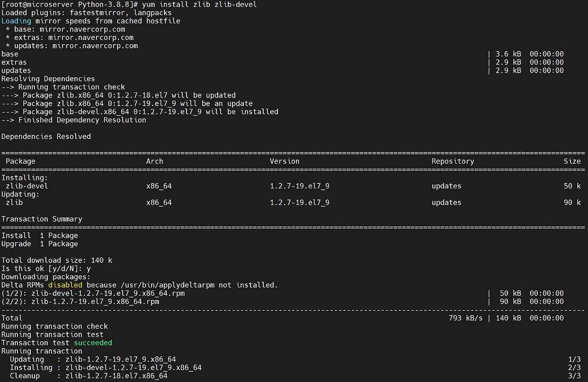Viewport: 588px width, 382px height.
Task: Click the 'Package' column header
Action: (20, 161)
